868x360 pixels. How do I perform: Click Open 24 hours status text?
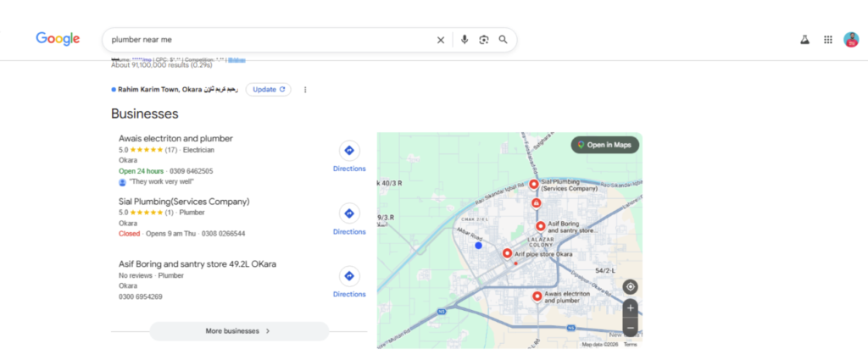point(142,171)
